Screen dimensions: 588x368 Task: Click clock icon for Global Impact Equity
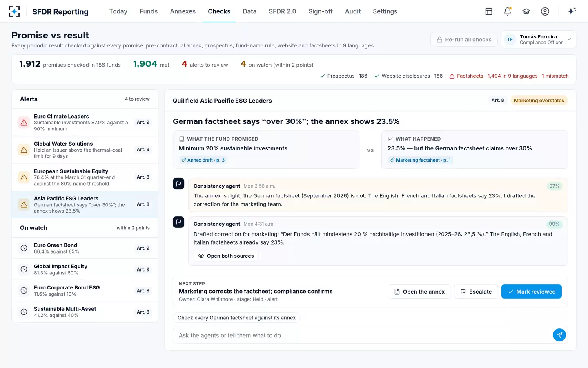[24, 269]
